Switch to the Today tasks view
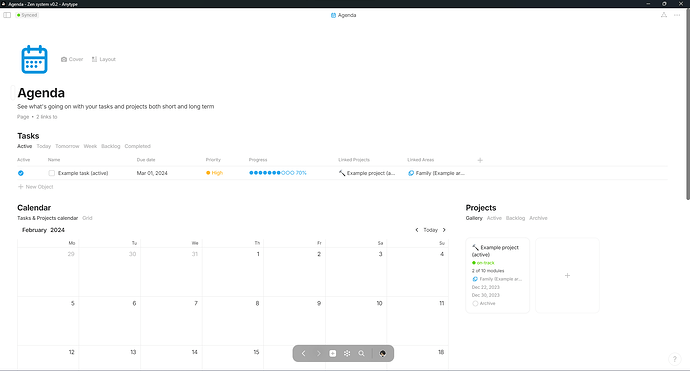 point(44,146)
